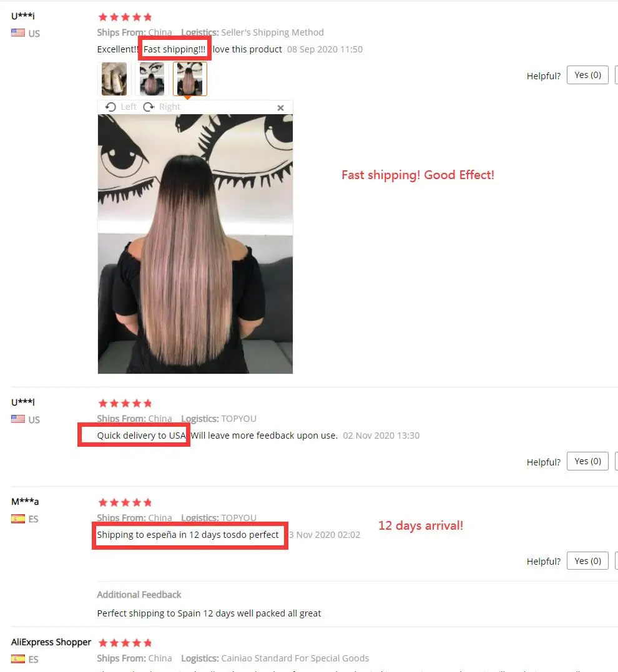Open second review thumbnail of hair photo
This screenshot has width=618, height=672.
(x=152, y=79)
